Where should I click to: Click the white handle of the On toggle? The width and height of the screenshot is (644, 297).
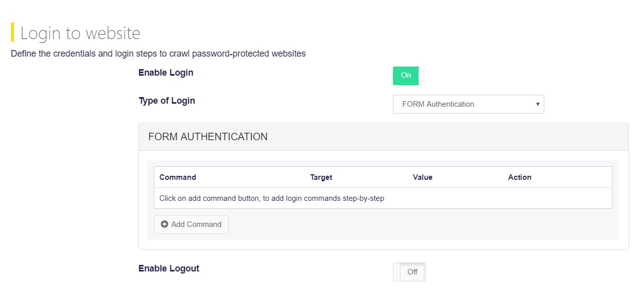[422, 76]
